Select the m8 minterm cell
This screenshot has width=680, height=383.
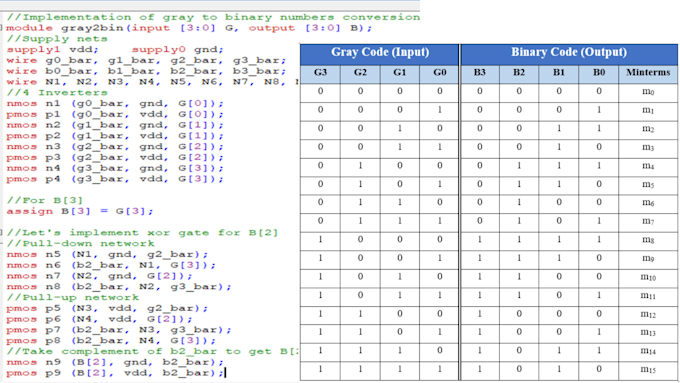coord(648,240)
